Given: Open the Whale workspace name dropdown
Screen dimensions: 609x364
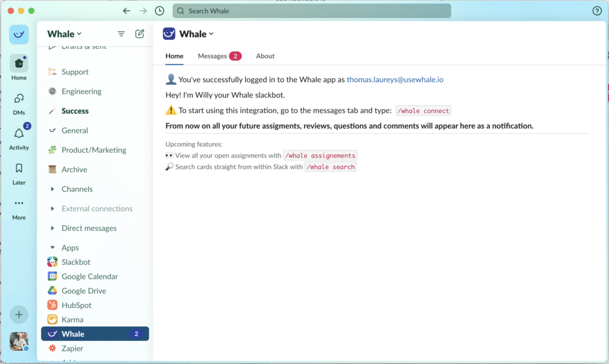Looking at the screenshot, I should coord(65,34).
